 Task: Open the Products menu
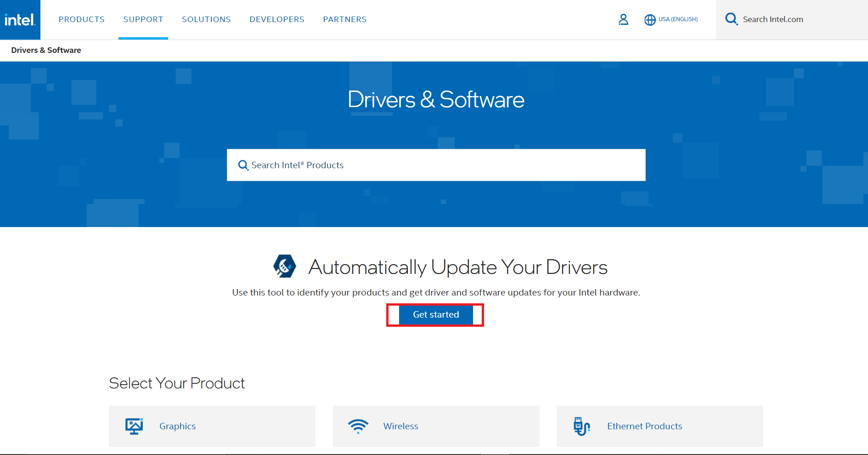coord(82,19)
